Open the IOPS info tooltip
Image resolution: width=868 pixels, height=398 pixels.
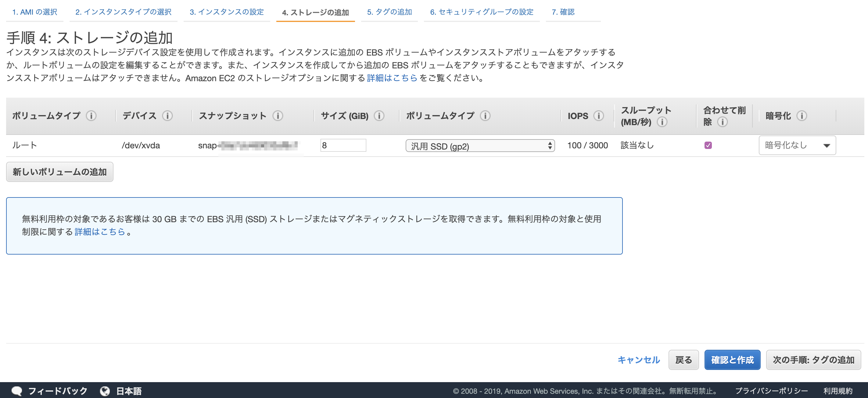click(x=599, y=116)
